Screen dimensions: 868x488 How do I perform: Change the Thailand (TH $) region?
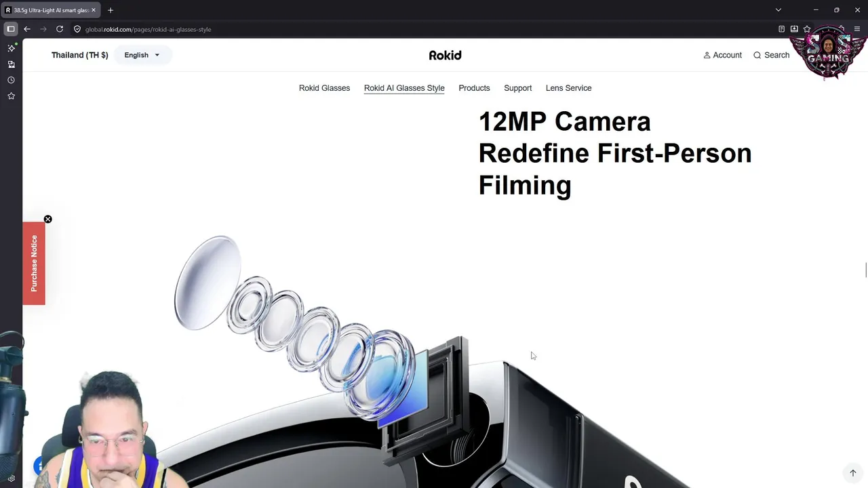tap(79, 55)
